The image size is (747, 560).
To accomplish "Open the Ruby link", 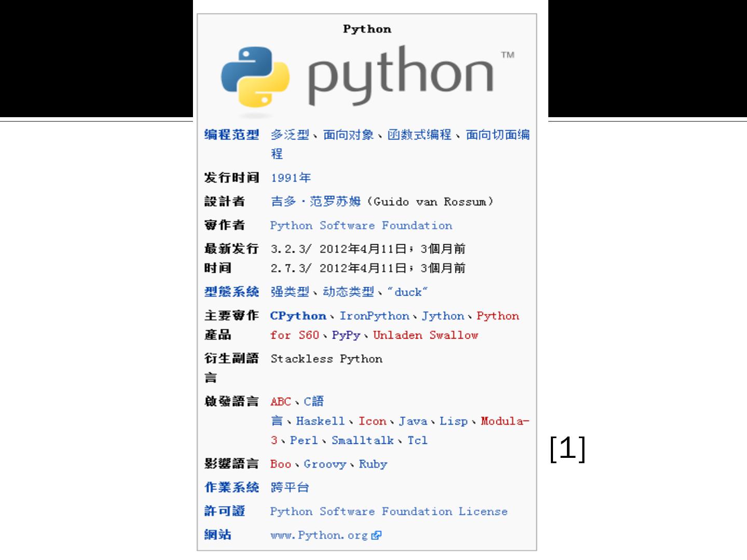I will [x=373, y=464].
